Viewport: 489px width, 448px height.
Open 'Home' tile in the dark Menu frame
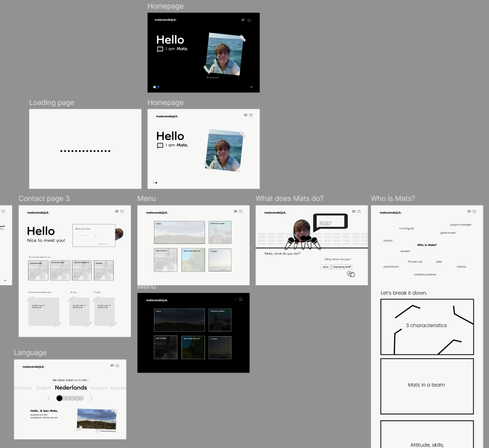(x=179, y=320)
